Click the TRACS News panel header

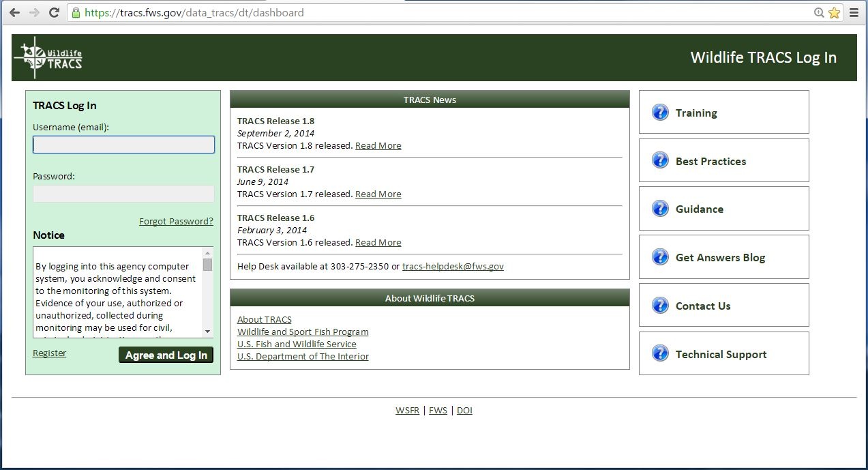[430, 100]
